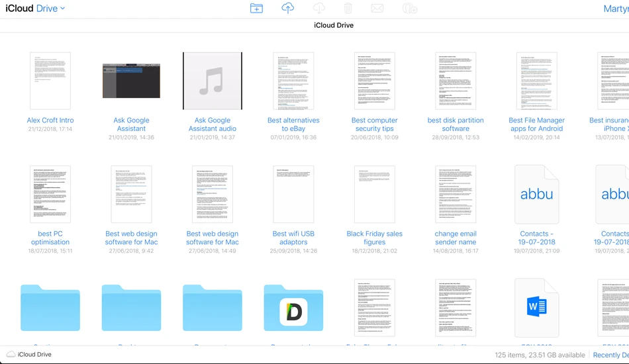629x364 pixels.
Task: Select Best alternatives to eBay document
Action: click(293, 81)
